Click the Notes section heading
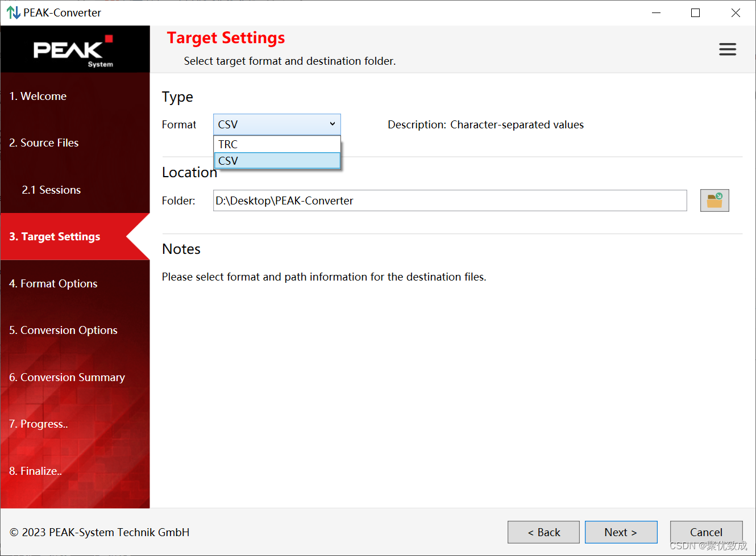This screenshot has height=556, width=756. 181,249
